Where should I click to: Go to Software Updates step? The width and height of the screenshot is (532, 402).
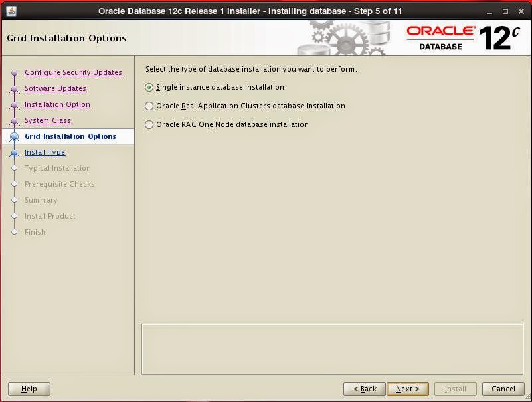55,88
